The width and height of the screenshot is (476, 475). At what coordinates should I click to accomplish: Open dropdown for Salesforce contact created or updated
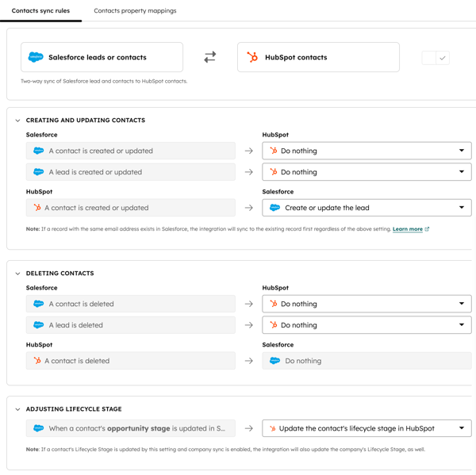pyautogui.click(x=367, y=151)
